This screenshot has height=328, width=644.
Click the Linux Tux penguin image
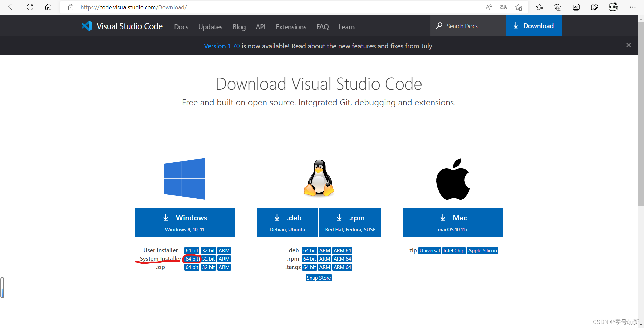tap(319, 178)
